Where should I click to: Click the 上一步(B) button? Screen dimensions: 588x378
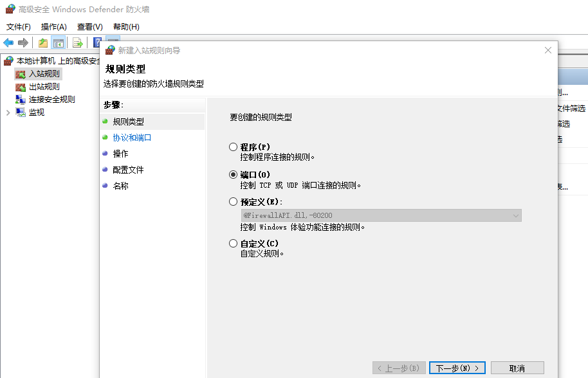pos(399,368)
